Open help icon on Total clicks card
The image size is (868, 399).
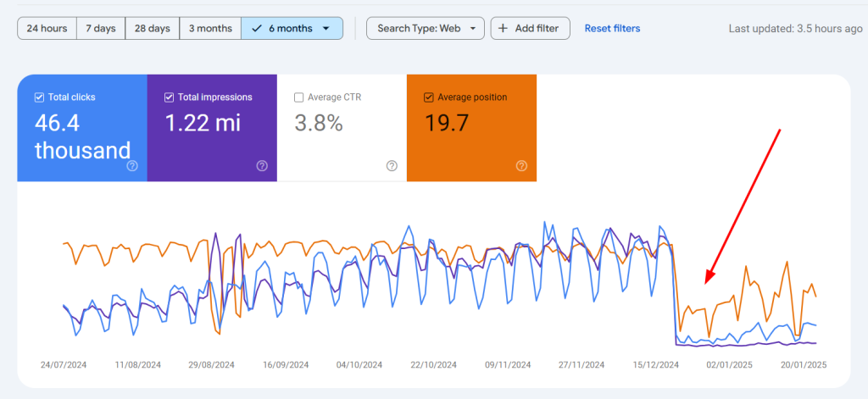[132, 165]
